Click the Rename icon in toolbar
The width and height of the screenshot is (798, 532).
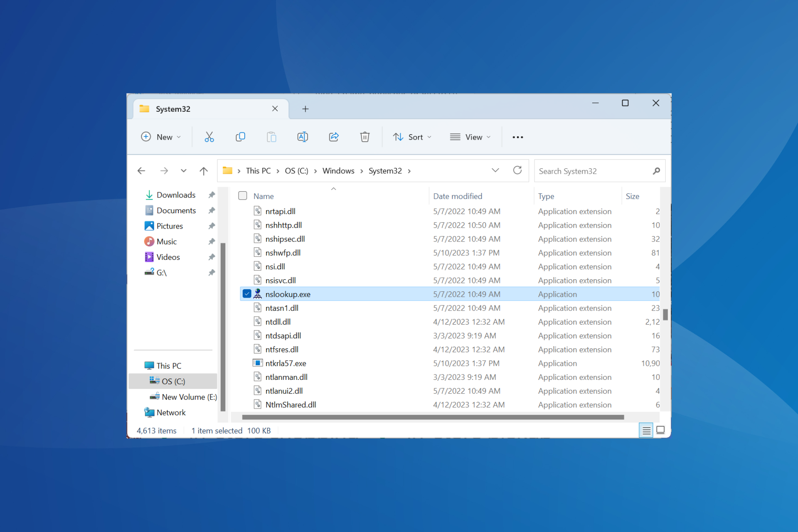click(x=303, y=137)
